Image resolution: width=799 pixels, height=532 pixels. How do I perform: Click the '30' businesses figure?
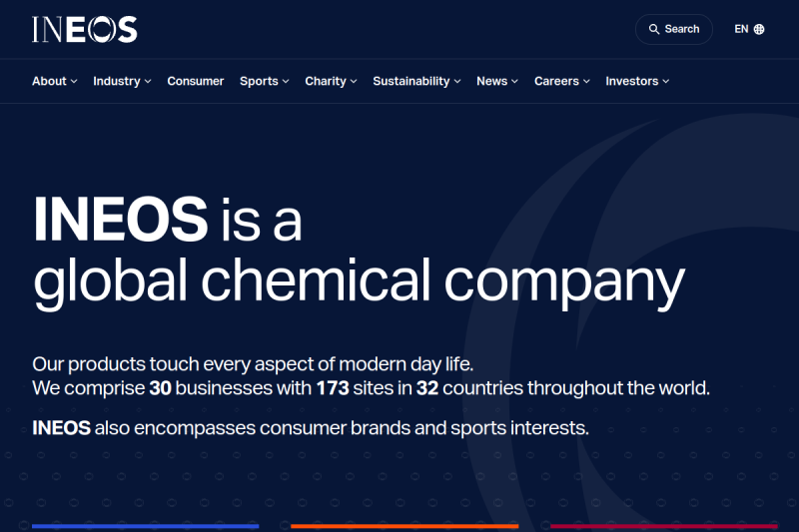[x=160, y=388]
